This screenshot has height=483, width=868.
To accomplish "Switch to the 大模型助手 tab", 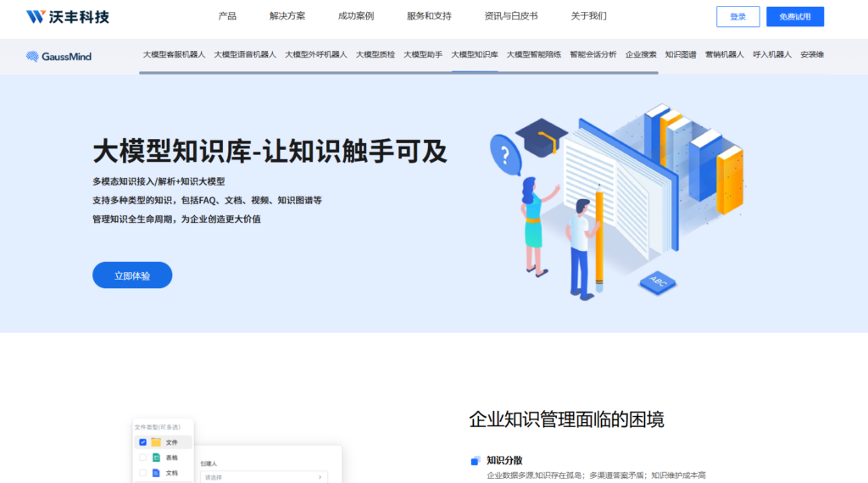I will 423,54.
